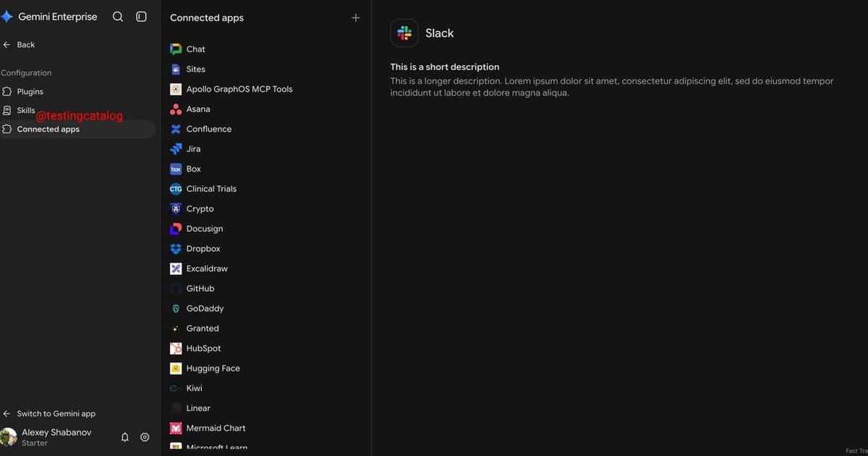
Task: Collapse the sidebar using the panel icon
Action: [x=142, y=17]
